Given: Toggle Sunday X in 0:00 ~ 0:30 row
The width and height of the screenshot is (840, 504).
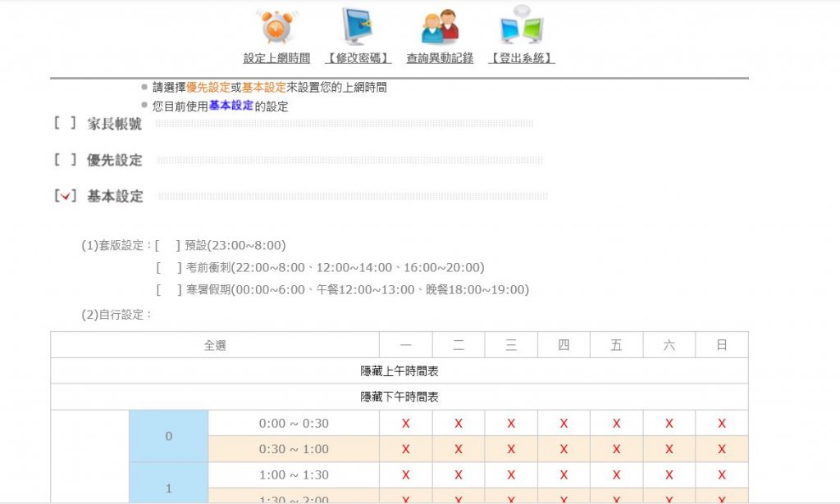Looking at the screenshot, I should pyautogui.click(x=722, y=423).
